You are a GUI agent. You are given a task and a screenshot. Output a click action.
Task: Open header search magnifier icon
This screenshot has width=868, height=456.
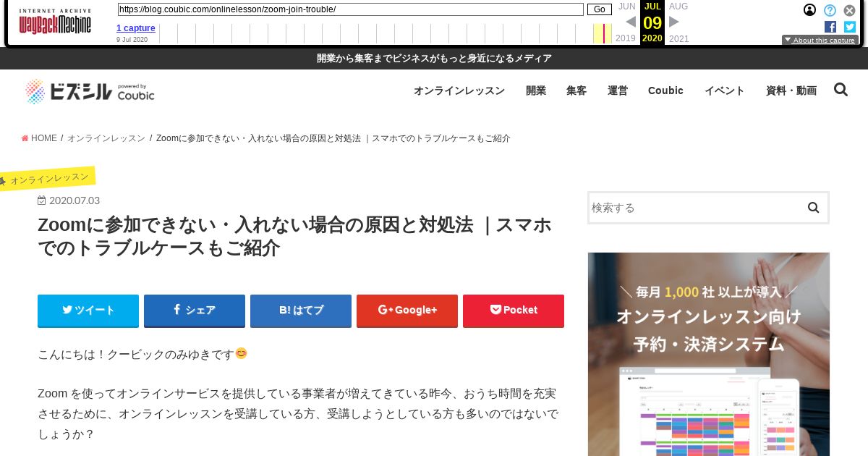click(841, 90)
